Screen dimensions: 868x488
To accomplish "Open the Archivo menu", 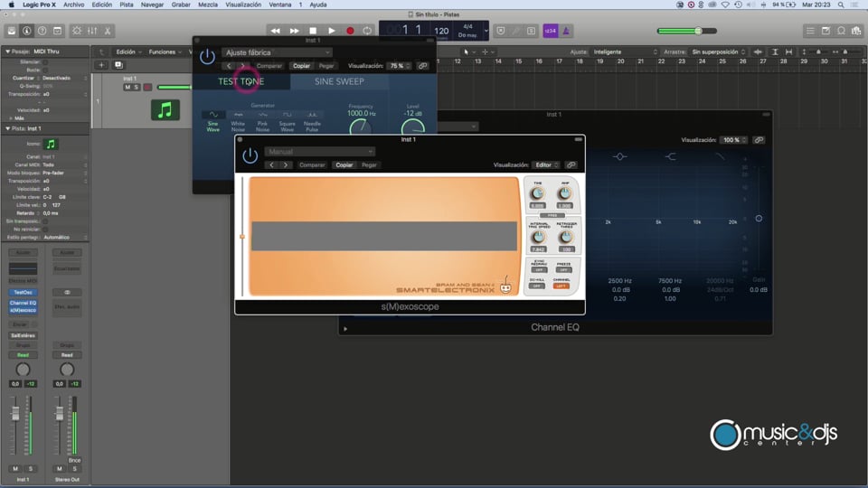I will (x=73, y=5).
